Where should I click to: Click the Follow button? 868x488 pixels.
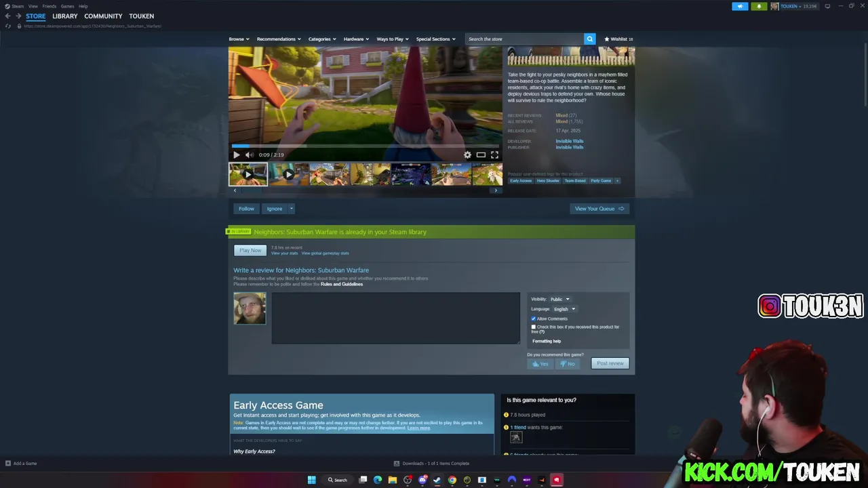[246, 209]
